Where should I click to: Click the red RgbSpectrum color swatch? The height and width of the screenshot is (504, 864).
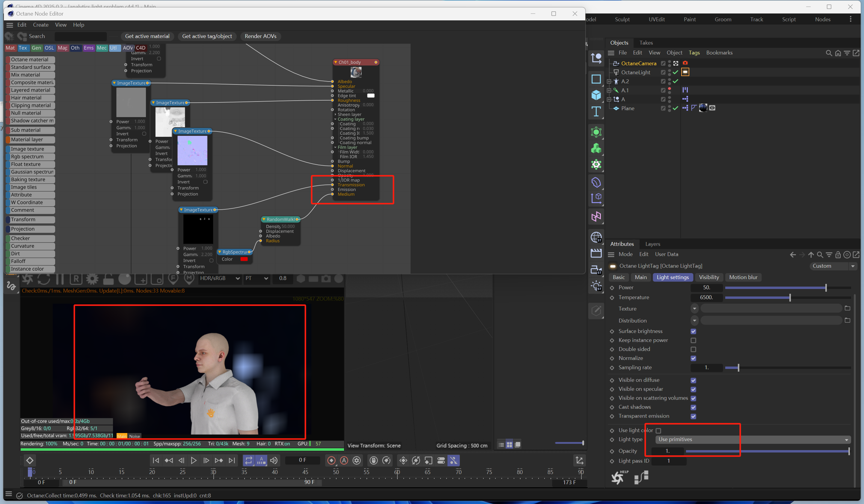click(244, 259)
